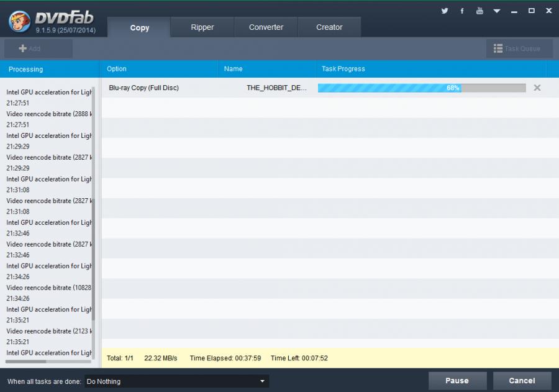Switch to the Copy tab
559x392 pixels.
(139, 27)
